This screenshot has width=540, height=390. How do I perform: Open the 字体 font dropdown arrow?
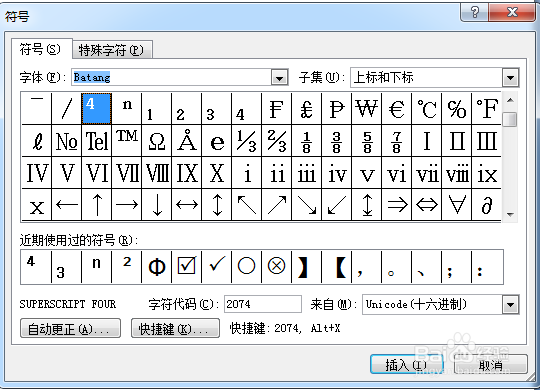click(x=279, y=78)
